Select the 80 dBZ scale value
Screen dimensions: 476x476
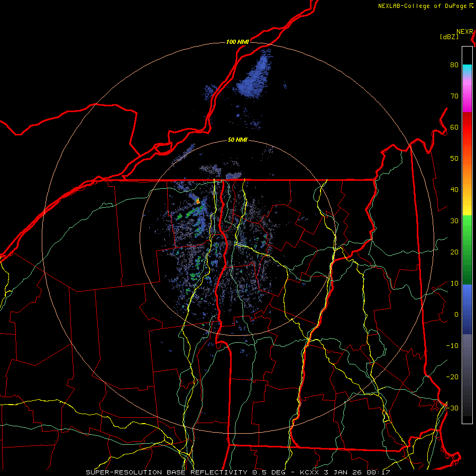click(454, 65)
